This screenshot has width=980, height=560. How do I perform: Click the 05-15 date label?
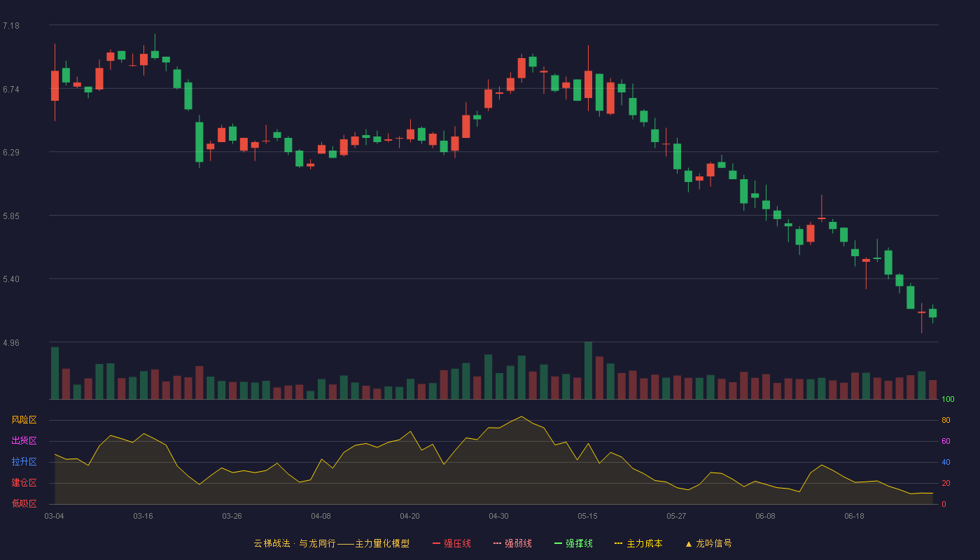pos(587,516)
